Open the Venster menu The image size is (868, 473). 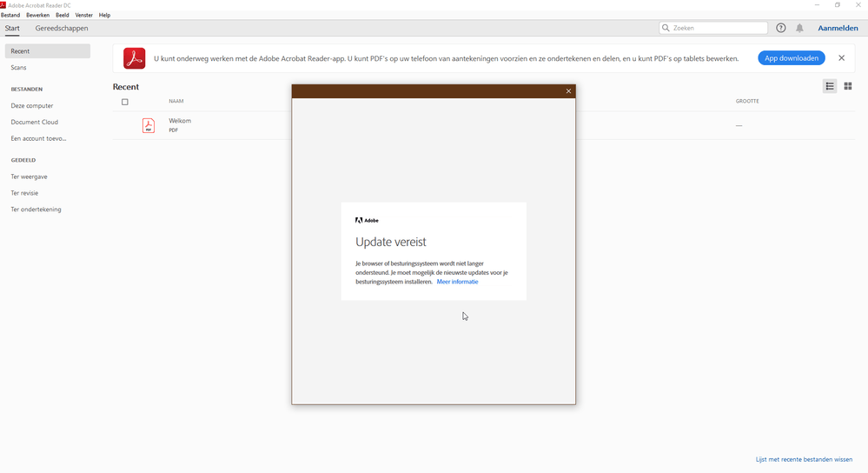(83, 15)
